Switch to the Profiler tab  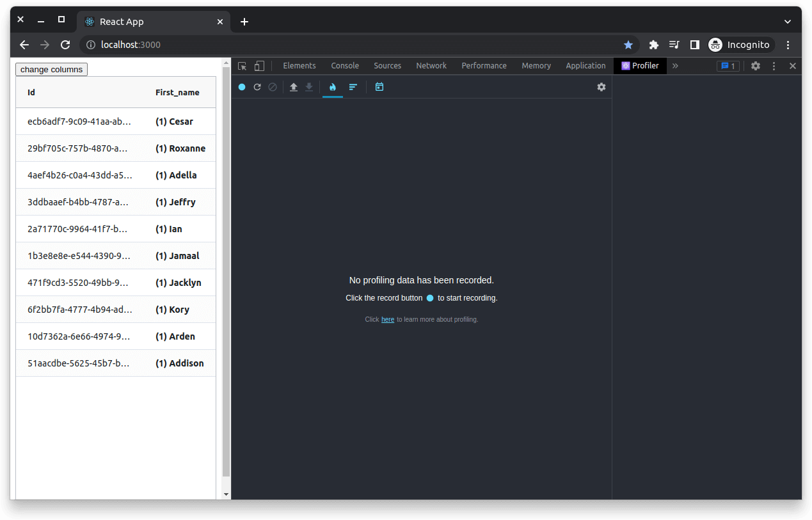639,66
